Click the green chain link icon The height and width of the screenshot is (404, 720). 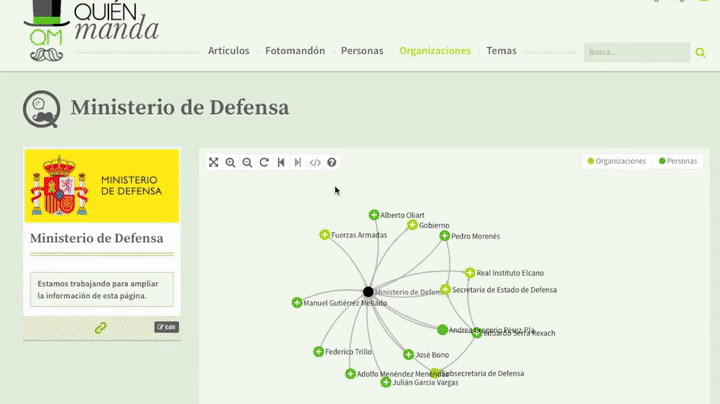pyautogui.click(x=100, y=327)
